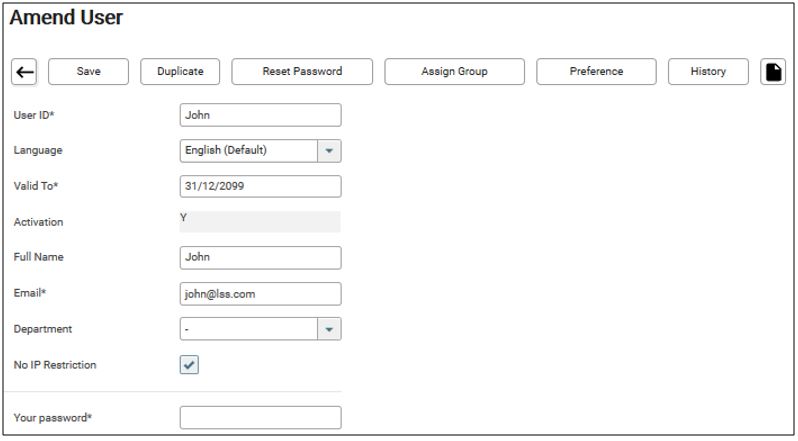Screen dimensions: 798x441
Task: View the user History
Action: click(x=708, y=72)
